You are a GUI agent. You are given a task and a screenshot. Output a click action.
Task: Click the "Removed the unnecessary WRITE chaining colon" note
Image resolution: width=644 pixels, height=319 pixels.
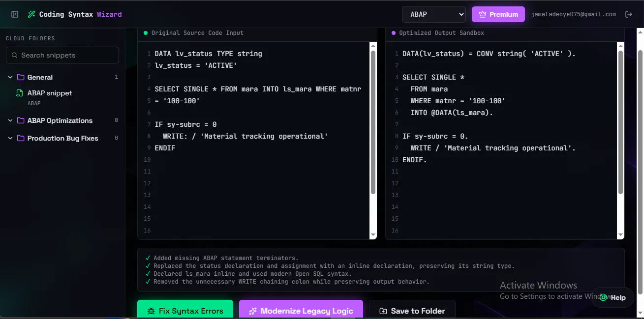(x=291, y=282)
